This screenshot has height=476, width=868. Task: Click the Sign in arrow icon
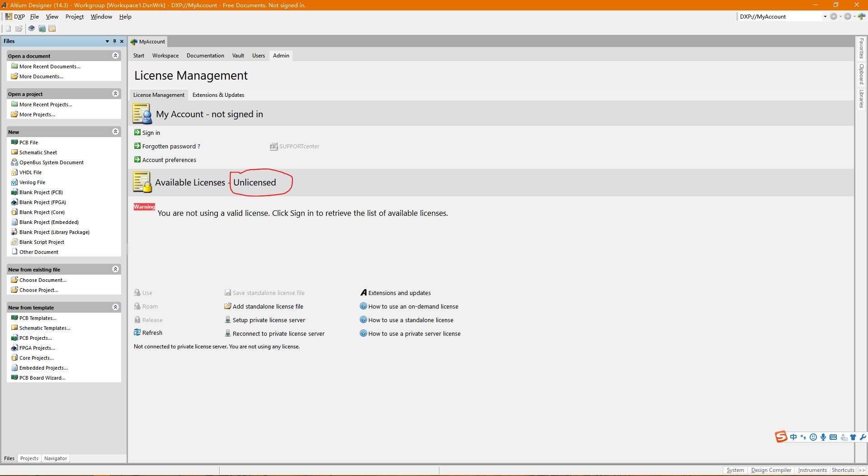(137, 132)
